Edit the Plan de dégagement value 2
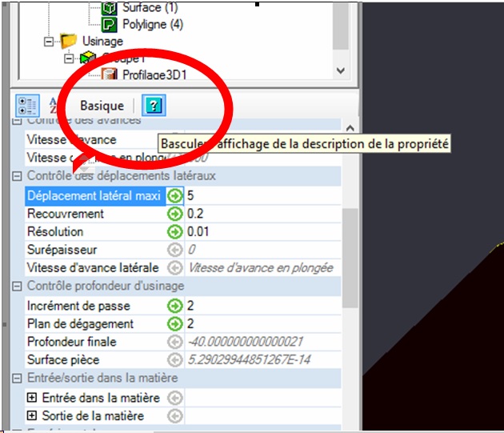Viewport: 504px width, 433px height. point(263,324)
